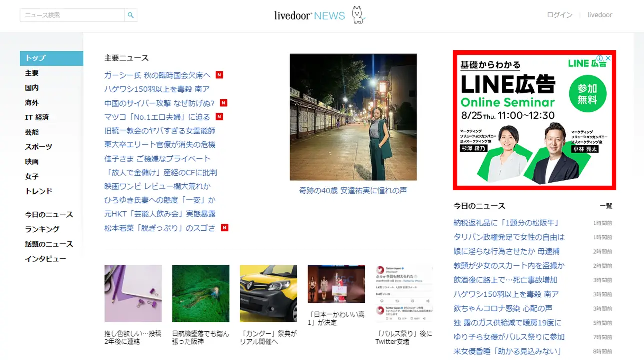The height and width of the screenshot is (360, 644).
Task: Click the livedoor NEWS logo
Action: pyautogui.click(x=309, y=15)
